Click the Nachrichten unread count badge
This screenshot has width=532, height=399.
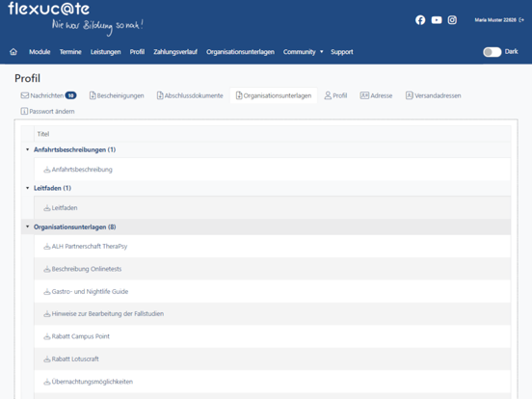click(x=71, y=95)
